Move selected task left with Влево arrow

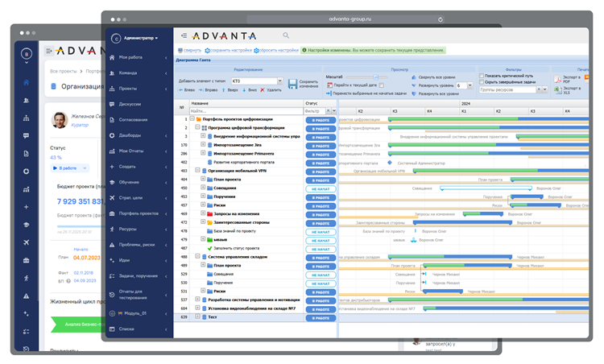(187, 90)
